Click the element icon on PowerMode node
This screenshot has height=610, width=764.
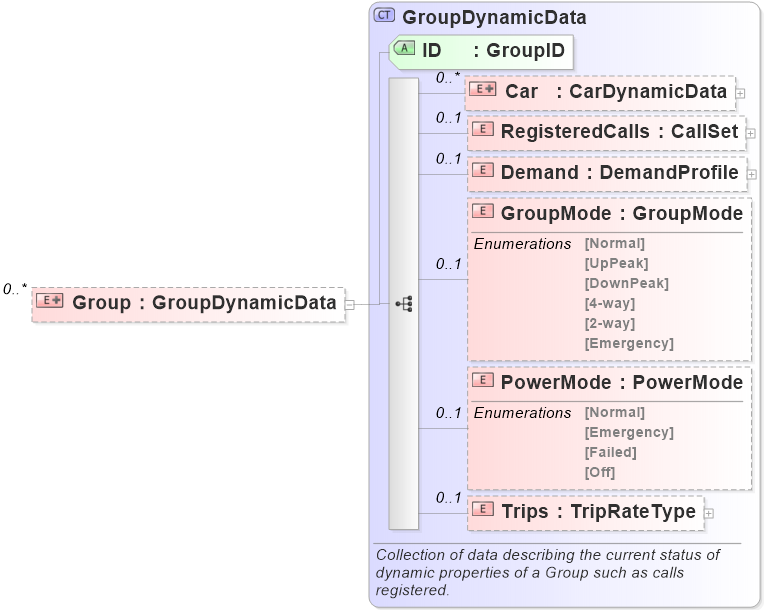[484, 381]
